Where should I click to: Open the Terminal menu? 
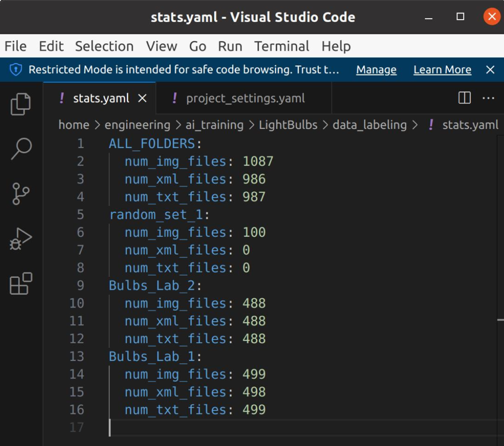(281, 46)
